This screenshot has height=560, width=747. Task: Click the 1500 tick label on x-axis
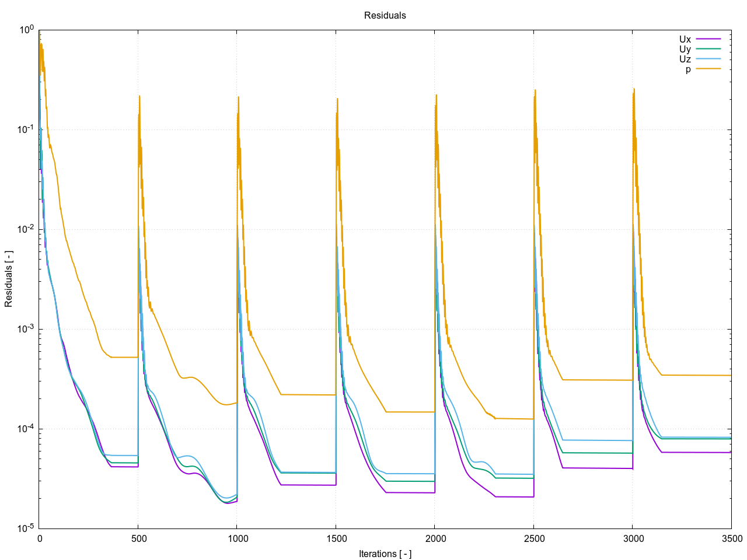pyautogui.click(x=336, y=538)
